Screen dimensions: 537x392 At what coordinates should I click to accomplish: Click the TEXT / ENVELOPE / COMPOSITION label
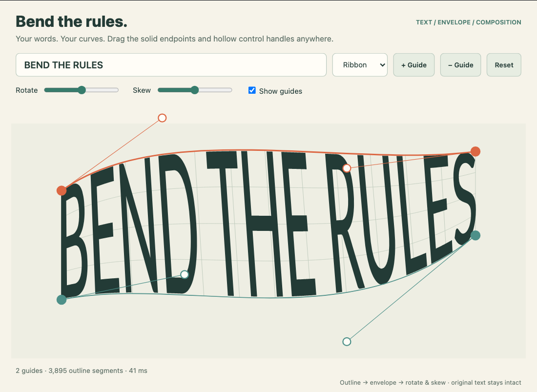(469, 22)
